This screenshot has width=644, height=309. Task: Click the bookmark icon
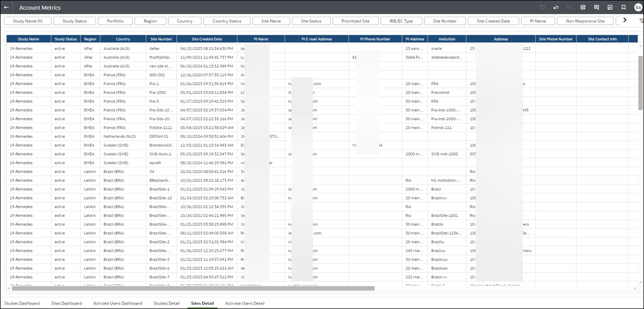coord(623,8)
